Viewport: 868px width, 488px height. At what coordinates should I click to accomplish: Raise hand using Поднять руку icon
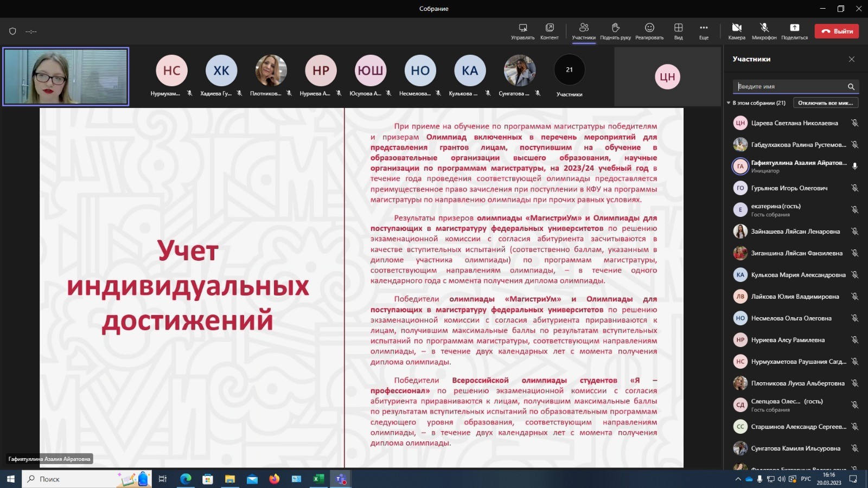(615, 31)
